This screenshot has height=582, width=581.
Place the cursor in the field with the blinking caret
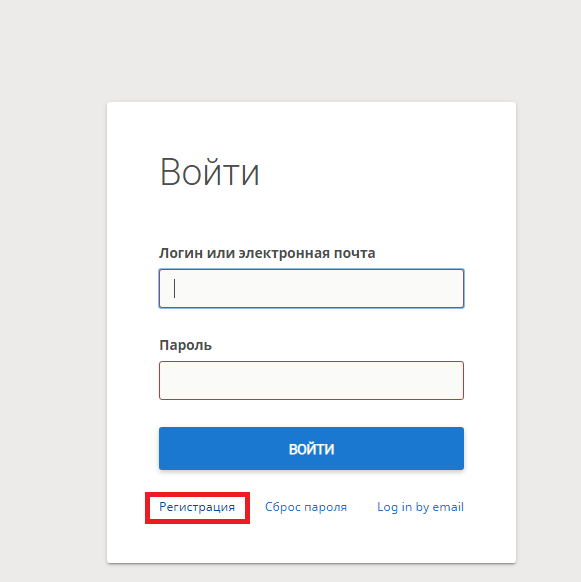pos(311,288)
